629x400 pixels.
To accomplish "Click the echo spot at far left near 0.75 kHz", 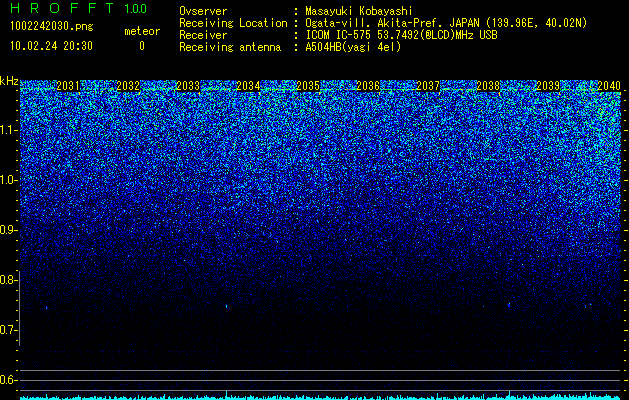I will click(x=47, y=308).
